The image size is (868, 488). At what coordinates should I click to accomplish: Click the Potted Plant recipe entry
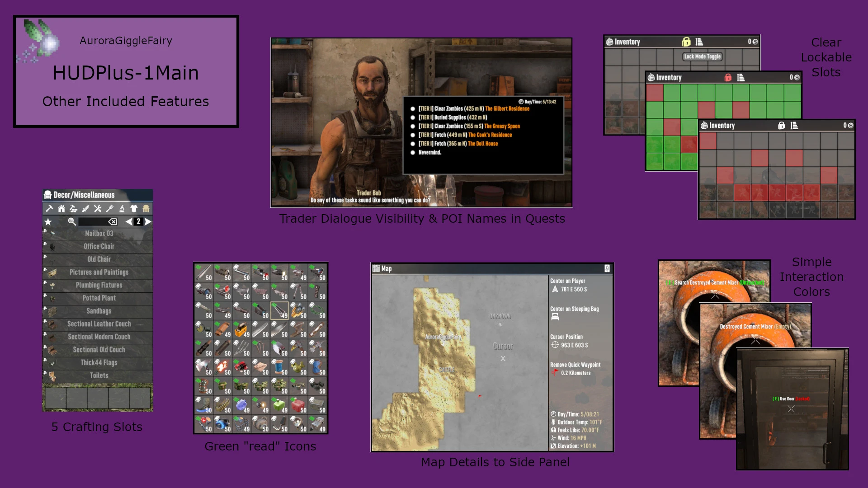tap(99, 298)
